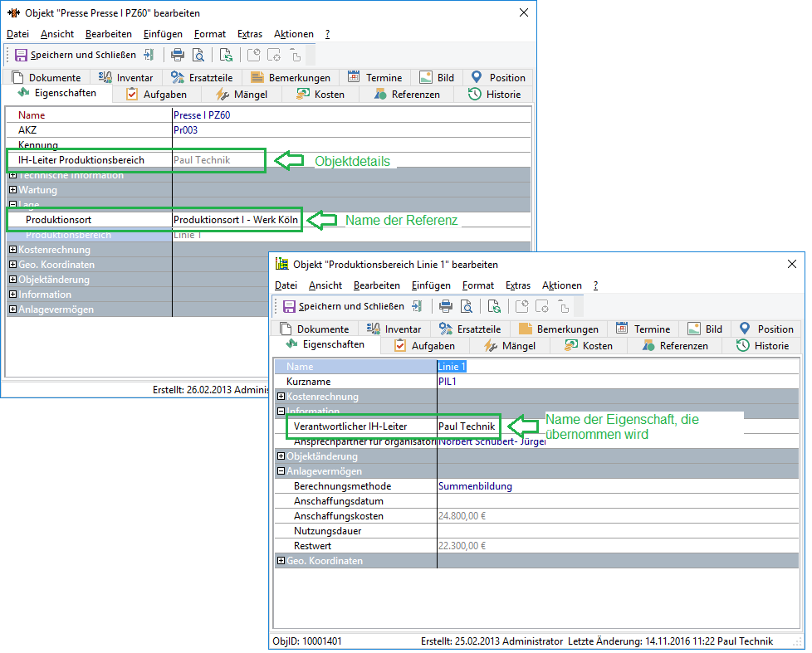
Task: Click copy settings icon in Produktionsbereich toolbar
Action: (x=542, y=306)
